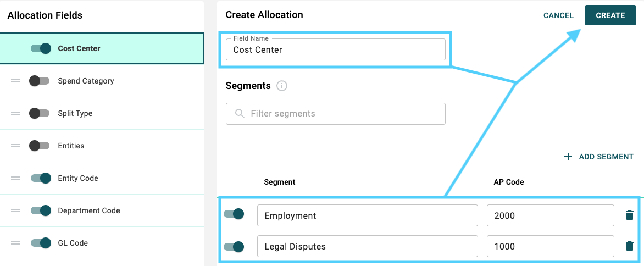The image size is (644, 266).
Task: Click drag handle beside Split Type
Action: coord(15,113)
